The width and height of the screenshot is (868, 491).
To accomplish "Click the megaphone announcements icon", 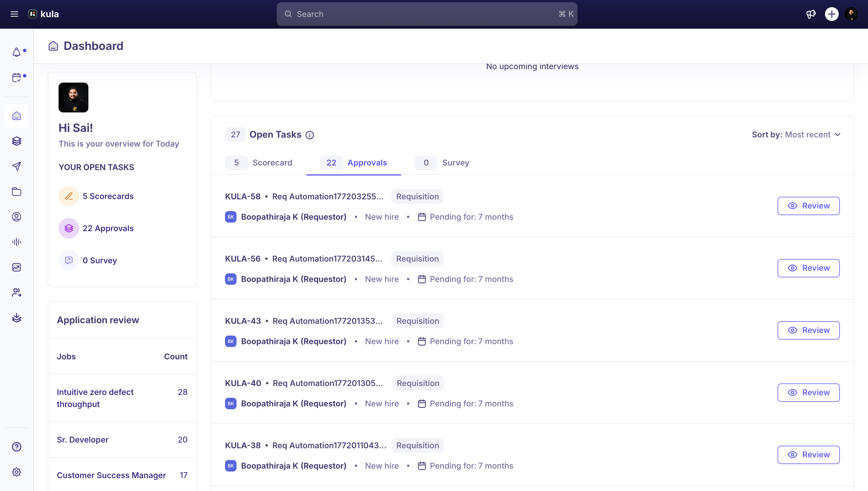I will coord(811,14).
